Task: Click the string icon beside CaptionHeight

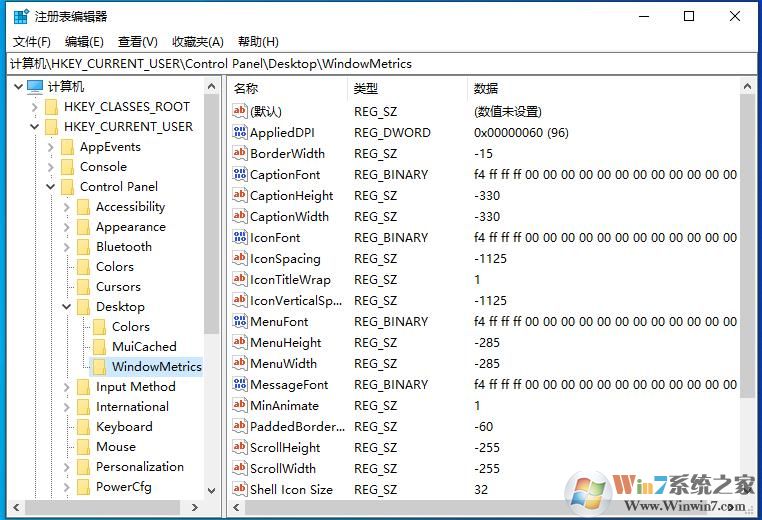Action: (240, 195)
